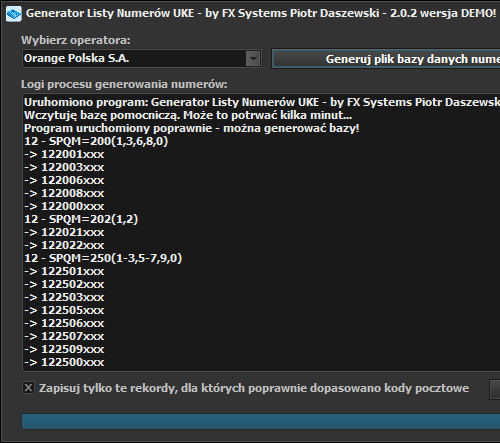Image resolution: width=500 pixels, height=443 pixels.
Task: Click log entry 122506xxx
Action: [64, 323]
